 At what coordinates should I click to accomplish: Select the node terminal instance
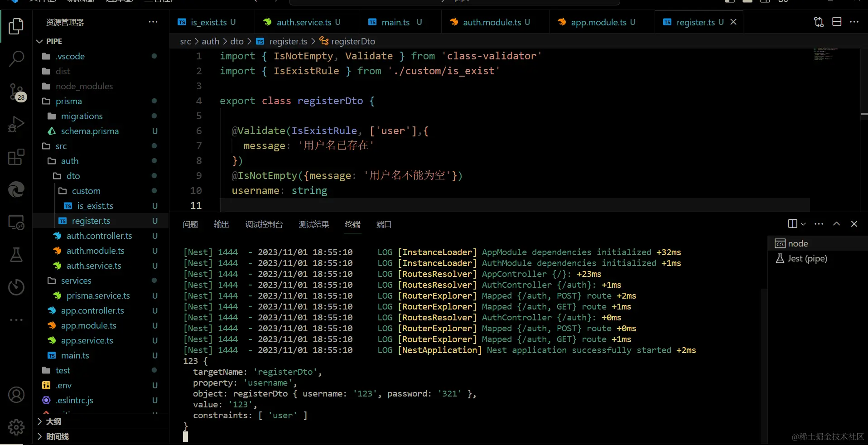point(818,243)
